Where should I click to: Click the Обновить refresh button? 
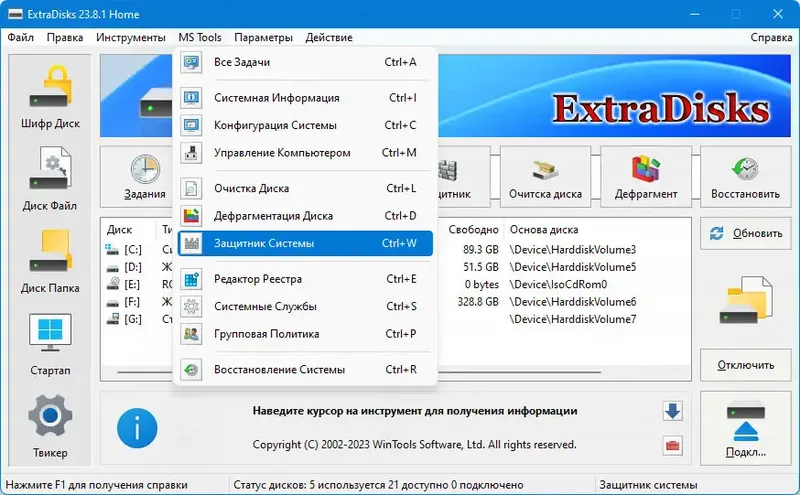tap(745, 233)
